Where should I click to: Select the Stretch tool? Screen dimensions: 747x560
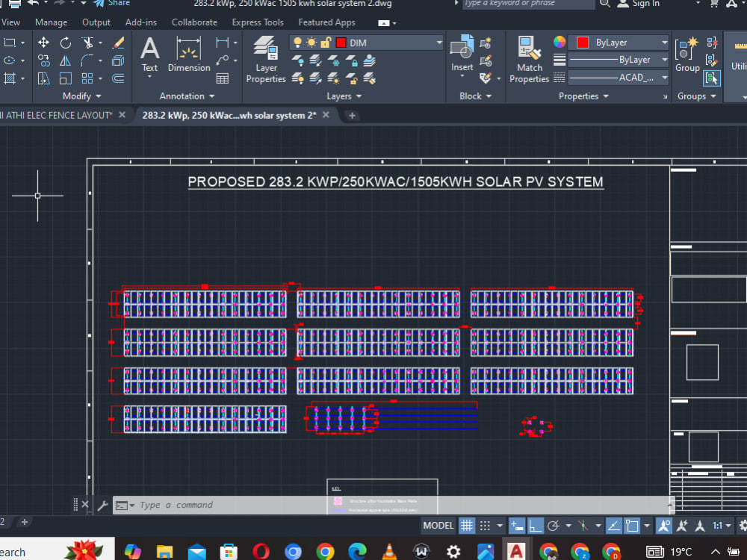43,78
